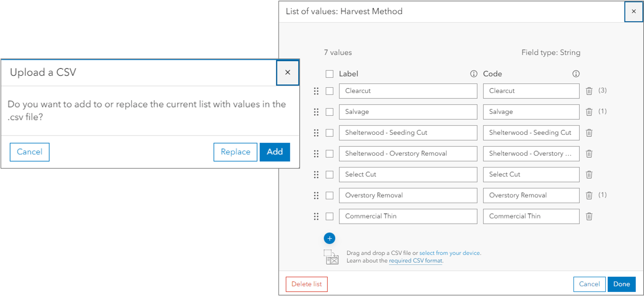Viewport: 644px width, 296px height.
Task: Click Done to save the list
Action: [x=622, y=284]
